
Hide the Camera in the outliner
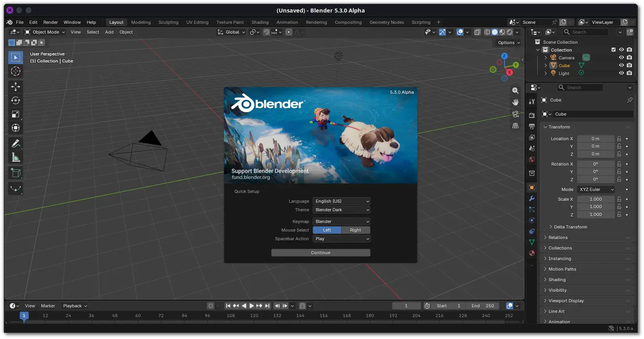pyautogui.click(x=621, y=57)
